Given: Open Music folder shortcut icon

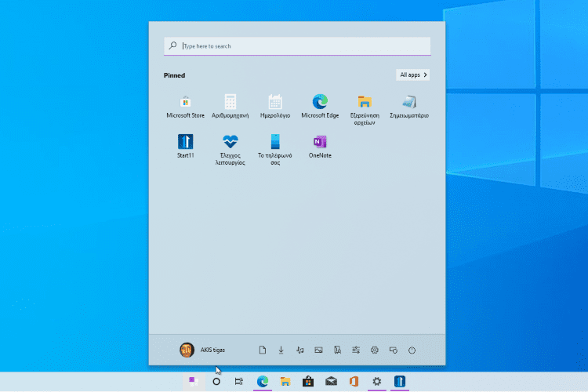Looking at the screenshot, I should pos(299,350).
